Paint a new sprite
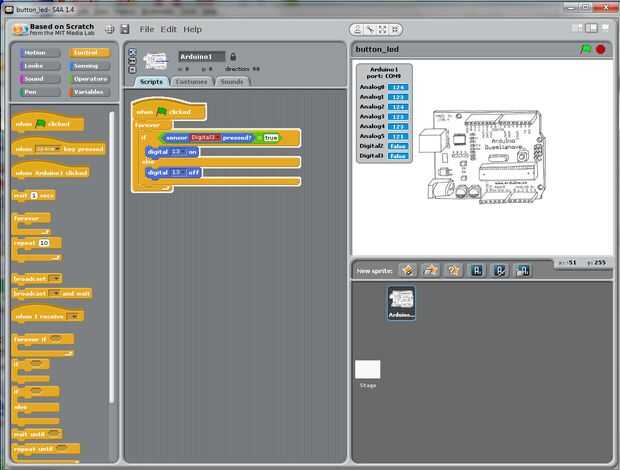This screenshot has width=620, height=470. tap(408, 270)
